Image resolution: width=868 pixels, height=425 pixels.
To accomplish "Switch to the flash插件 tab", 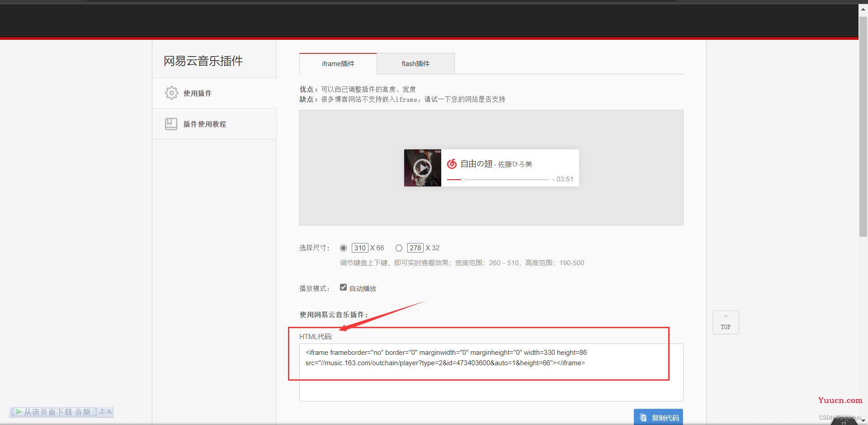I will 415,64.
